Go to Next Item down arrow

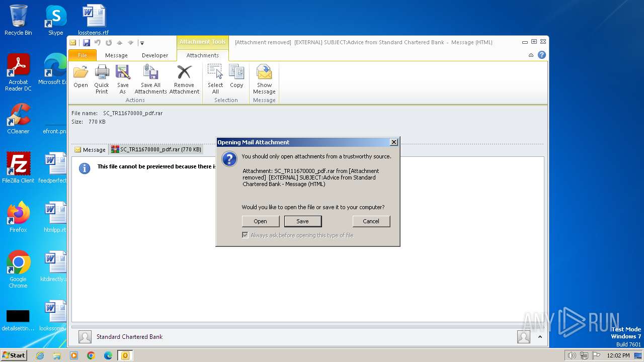(130, 43)
